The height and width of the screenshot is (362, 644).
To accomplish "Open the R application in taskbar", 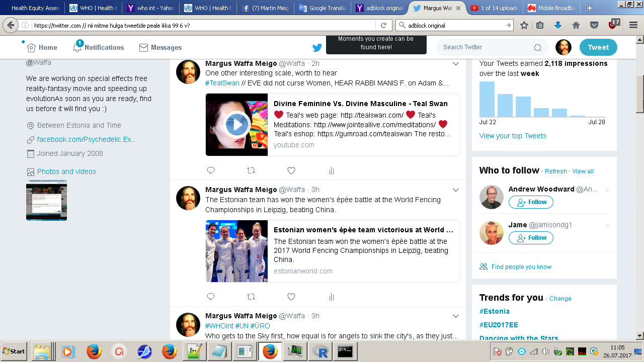I will point(319,351).
